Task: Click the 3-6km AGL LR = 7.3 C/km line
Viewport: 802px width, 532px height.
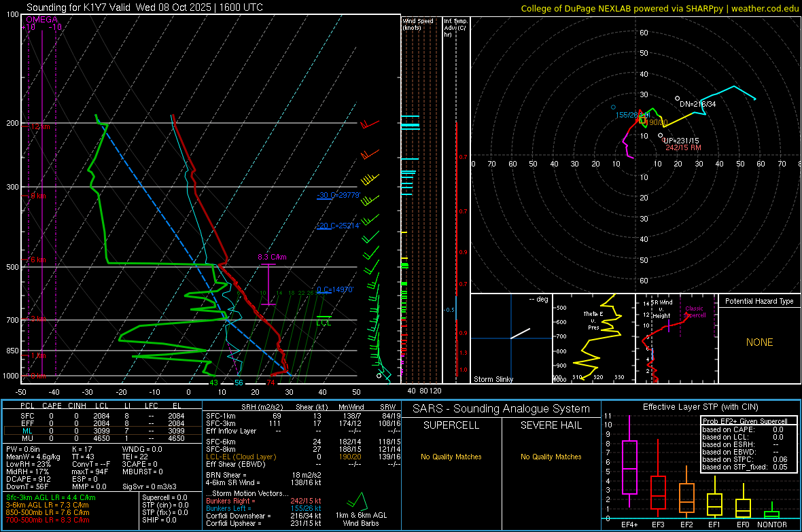Action: (48, 505)
